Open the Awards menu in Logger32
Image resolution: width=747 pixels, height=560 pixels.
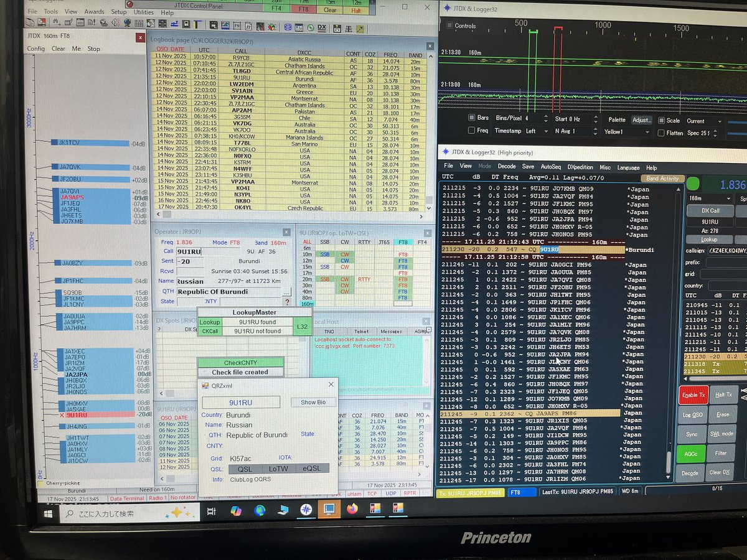point(94,11)
